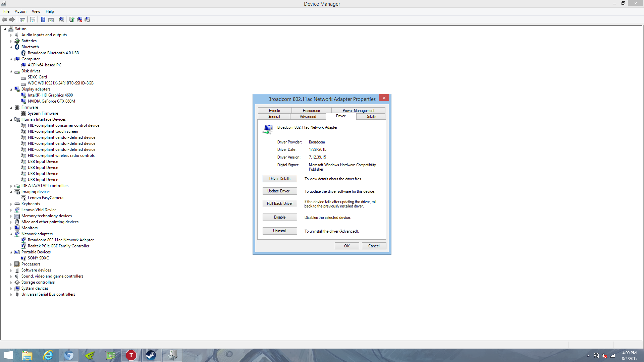Viewport: 644px width, 362px height.
Task: Click the muted volume tray icon
Action: [x=604, y=356]
